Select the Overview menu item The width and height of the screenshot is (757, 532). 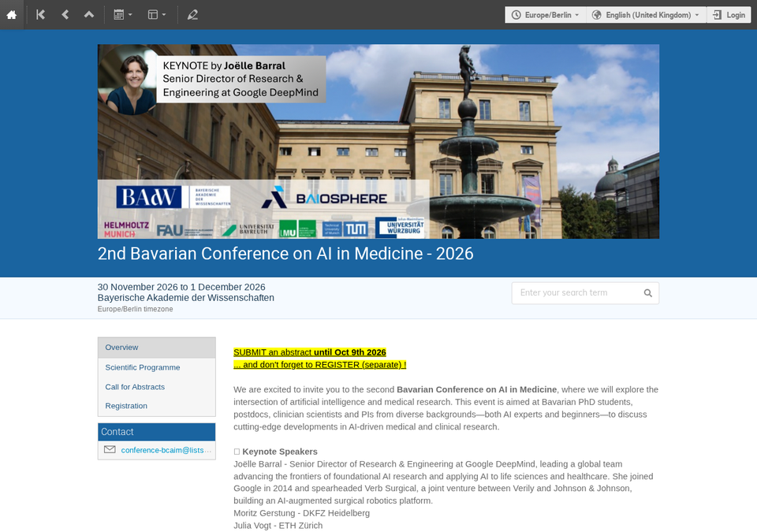156,348
